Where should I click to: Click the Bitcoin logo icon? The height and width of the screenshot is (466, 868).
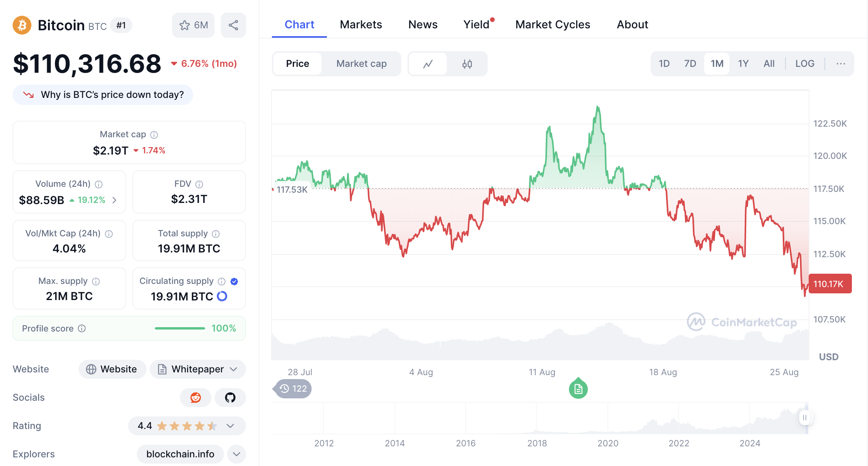(22, 25)
